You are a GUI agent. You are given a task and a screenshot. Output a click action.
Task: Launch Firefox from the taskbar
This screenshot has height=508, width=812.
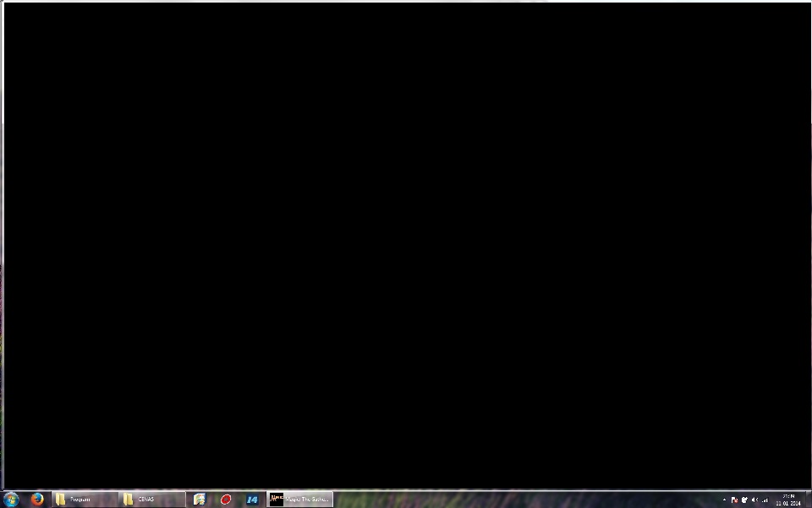pyautogui.click(x=37, y=500)
